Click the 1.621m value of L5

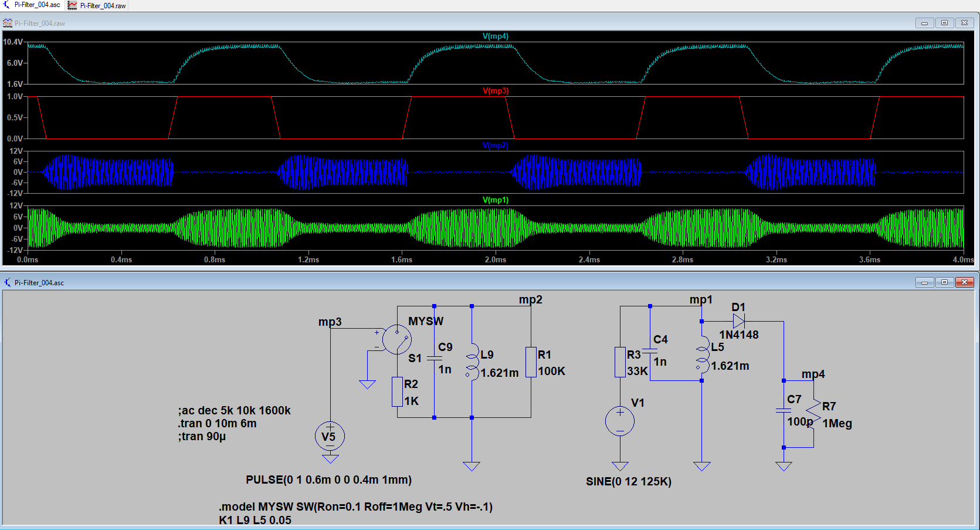pos(730,366)
